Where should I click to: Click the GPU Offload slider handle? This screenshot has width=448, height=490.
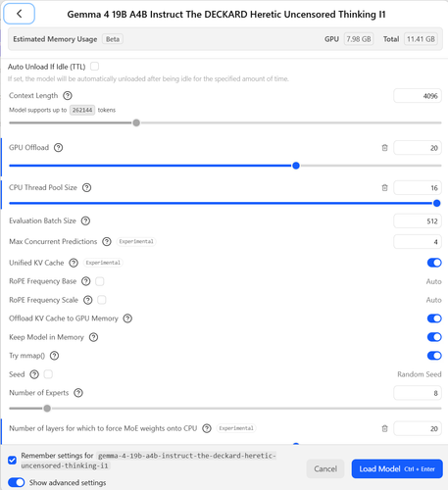point(296,166)
